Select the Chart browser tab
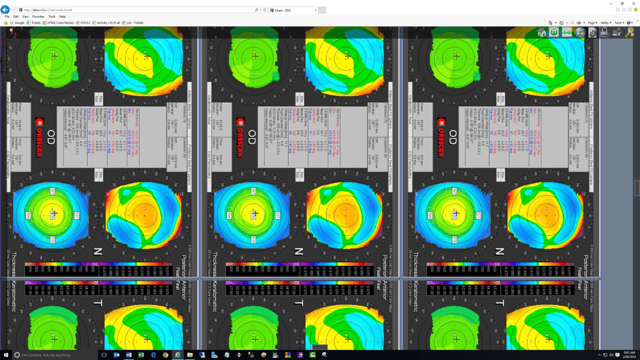 point(293,10)
